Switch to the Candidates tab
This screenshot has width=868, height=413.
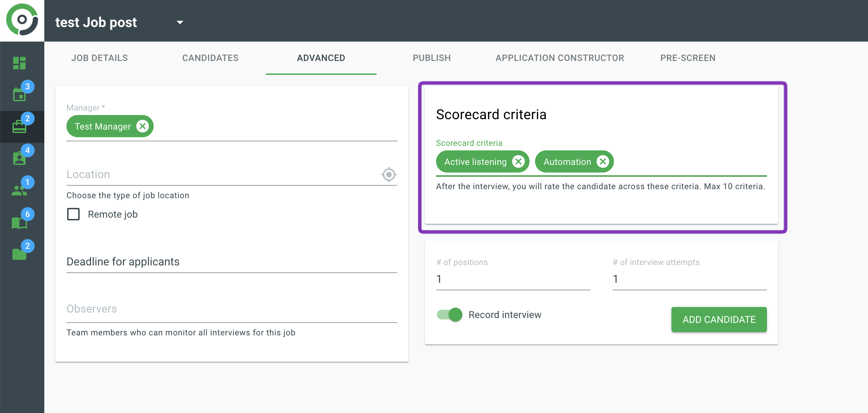click(x=210, y=58)
